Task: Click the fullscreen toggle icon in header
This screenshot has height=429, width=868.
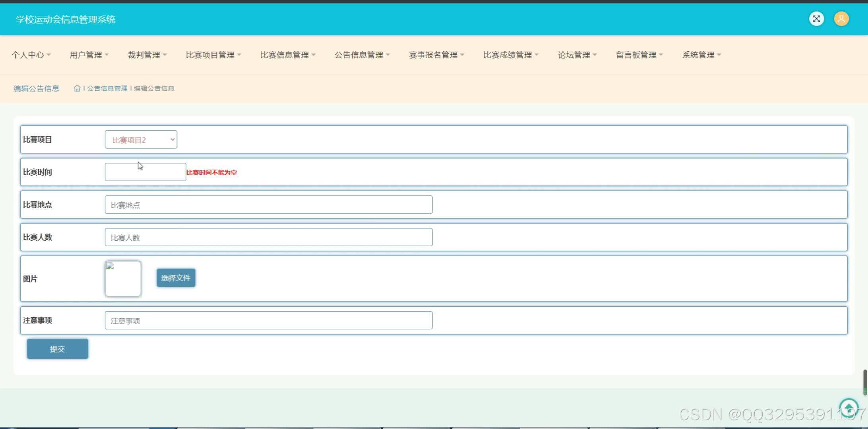Action: pos(816,19)
